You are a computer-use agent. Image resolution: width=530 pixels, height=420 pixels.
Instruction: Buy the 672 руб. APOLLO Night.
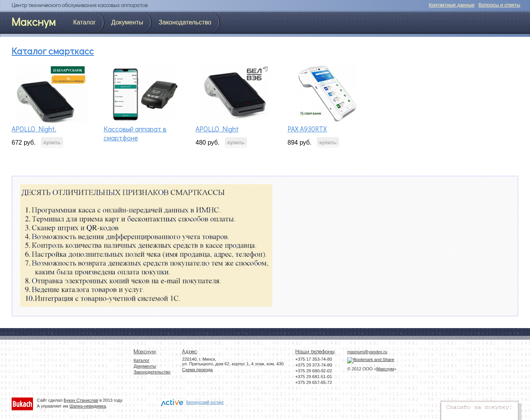click(x=52, y=143)
